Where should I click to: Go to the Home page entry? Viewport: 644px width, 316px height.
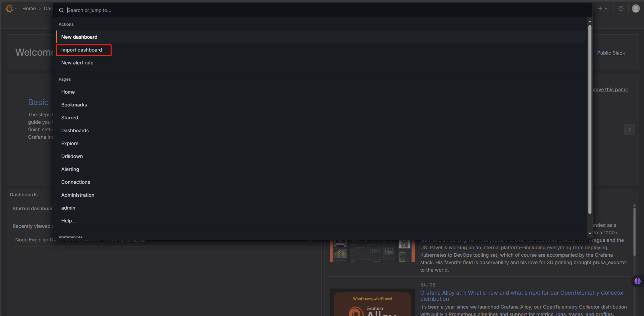[x=320, y=92]
